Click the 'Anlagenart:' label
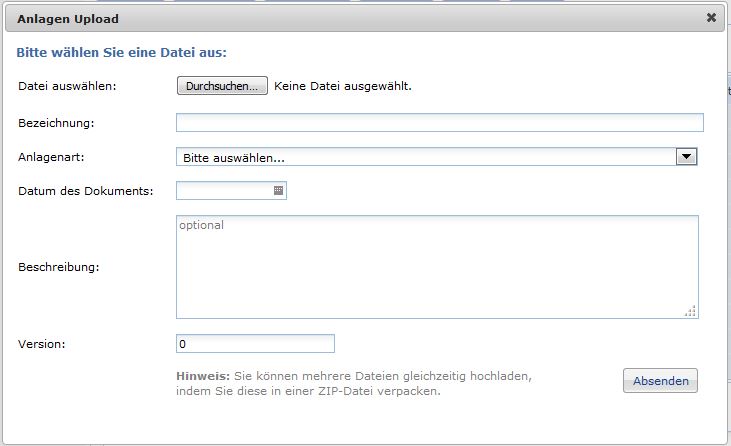The height and width of the screenshot is (446, 731). tap(51, 157)
